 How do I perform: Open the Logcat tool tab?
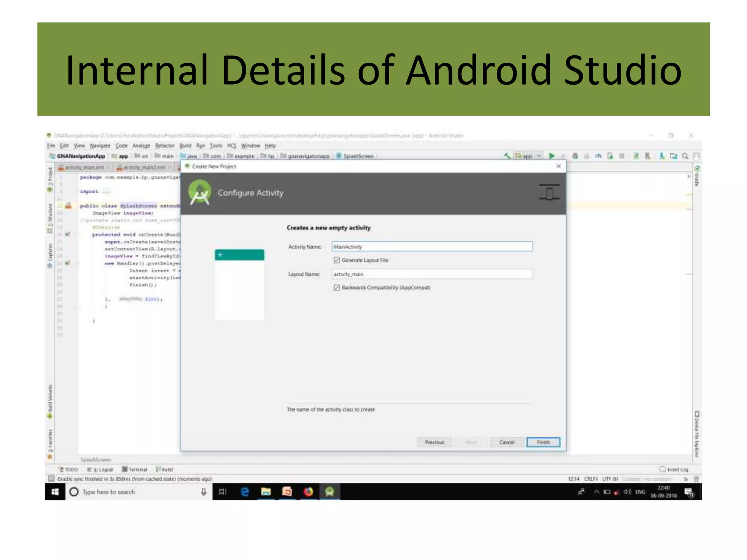click(x=100, y=469)
